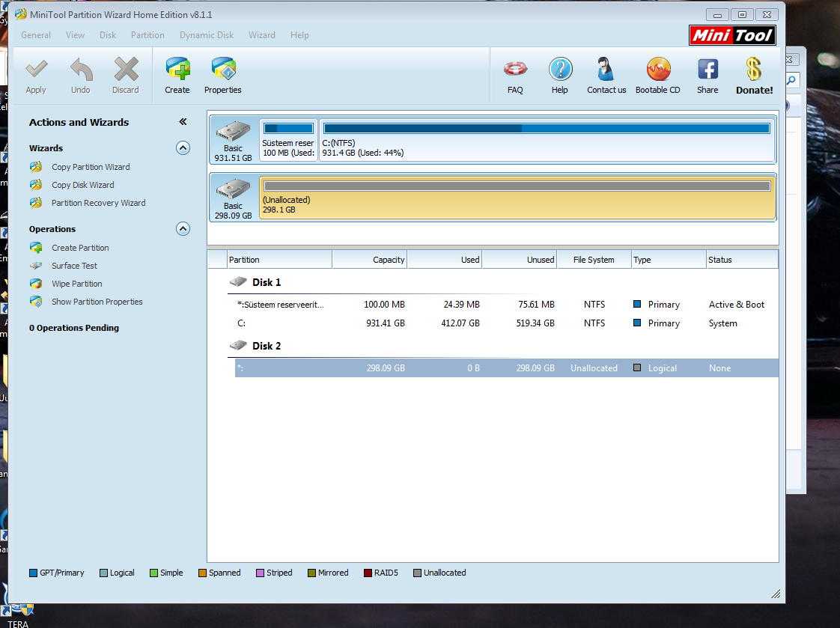The image size is (840, 628).
Task: Click the Facebook Share icon
Action: tap(707, 69)
